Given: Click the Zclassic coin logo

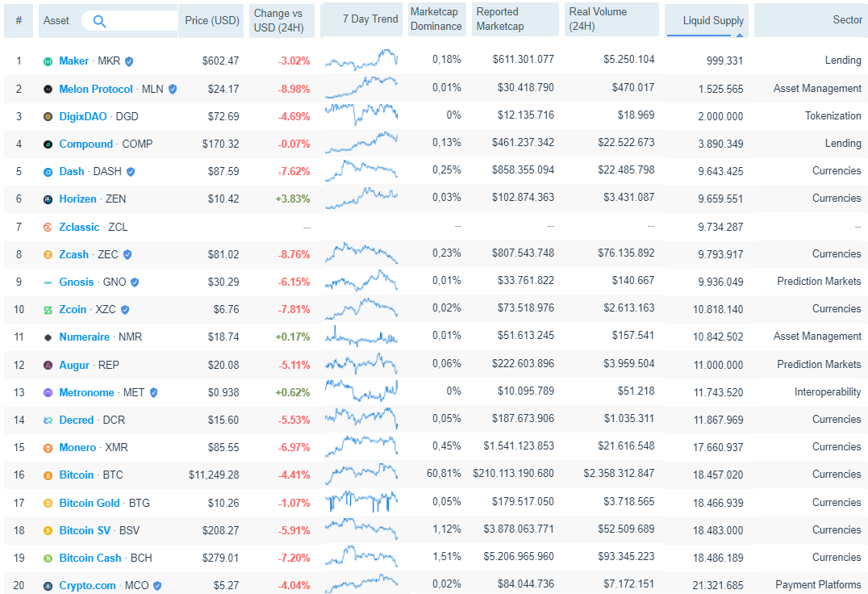Looking at the screenshot, I should point(48,228).
